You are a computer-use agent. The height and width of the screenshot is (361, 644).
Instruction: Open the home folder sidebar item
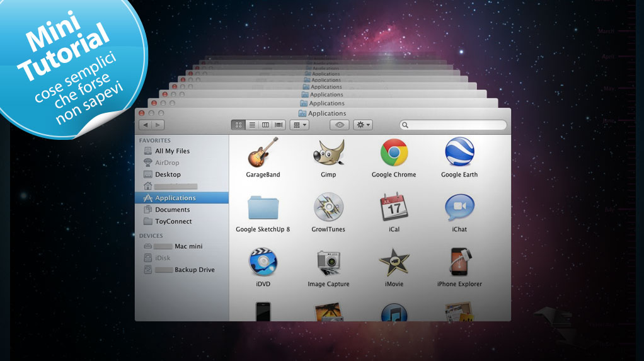[181, 186]
